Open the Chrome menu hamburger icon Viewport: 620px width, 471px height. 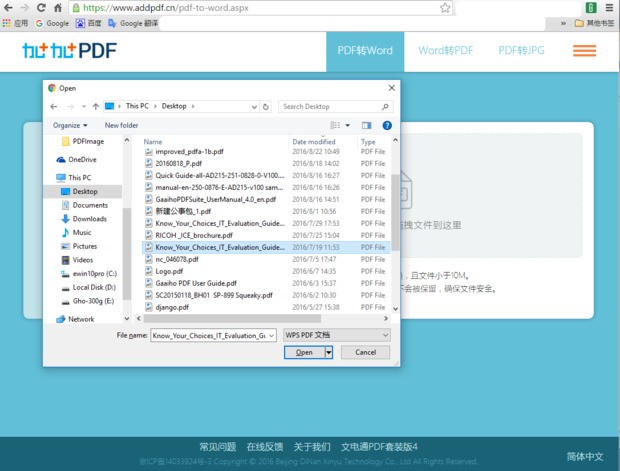tap(609, 8)
